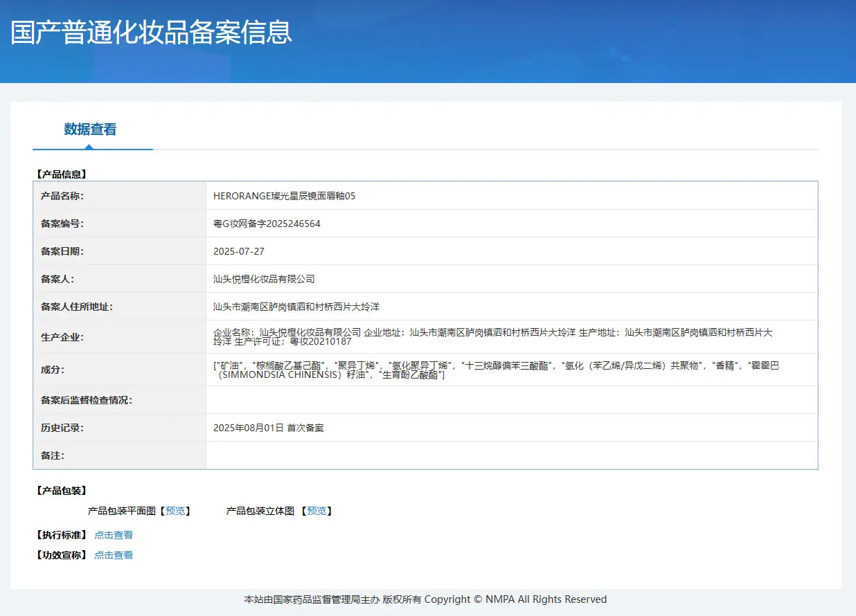
Task: Open the 数据查看 tab
Action: 90,129
